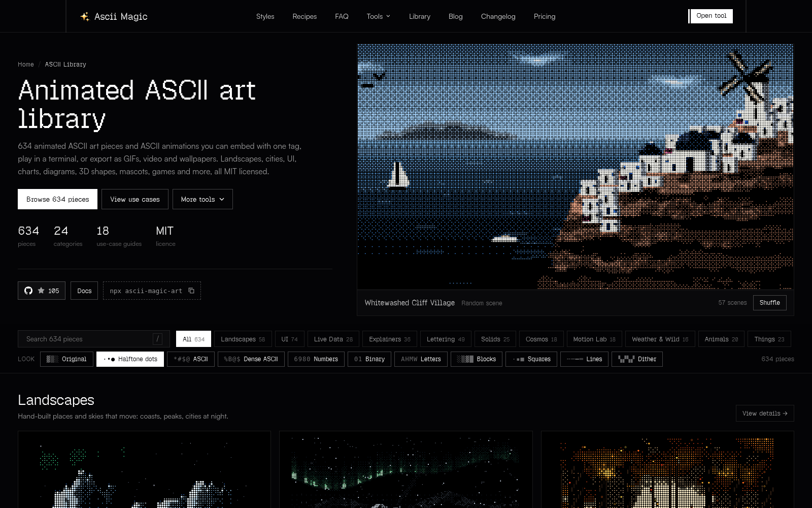Screen dimensions: 812x508
Task: Open the GitHub stars button showing 105
Action: (x=42, y=291)
